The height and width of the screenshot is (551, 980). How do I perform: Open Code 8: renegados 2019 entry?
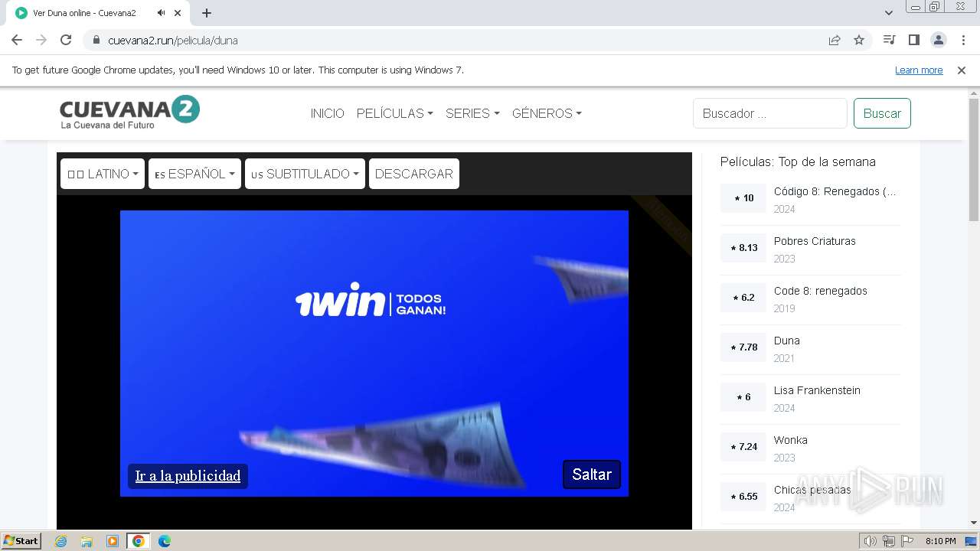pyautogui.click(x=820, y=291)
